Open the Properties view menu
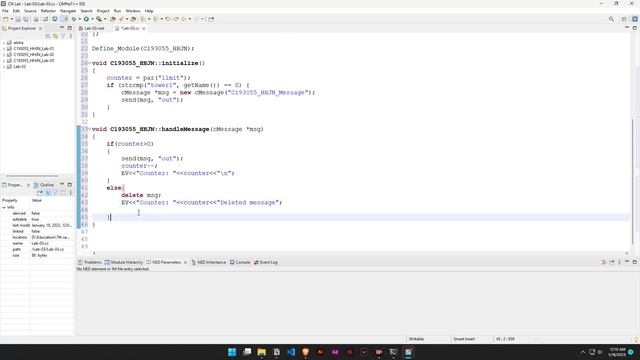Image resolution: width=640 pixels, height=360 pixels. coord(71,193)
